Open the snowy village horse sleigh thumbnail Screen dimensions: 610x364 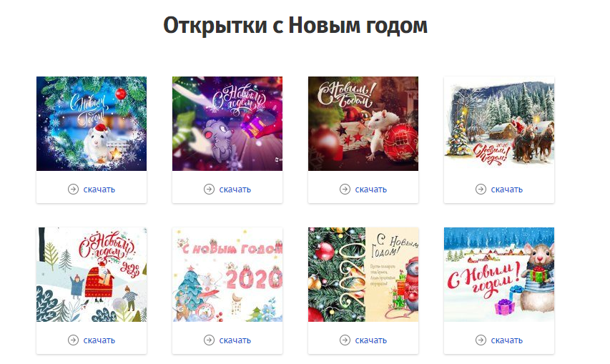pyautogui.click(x=498, y=124)
